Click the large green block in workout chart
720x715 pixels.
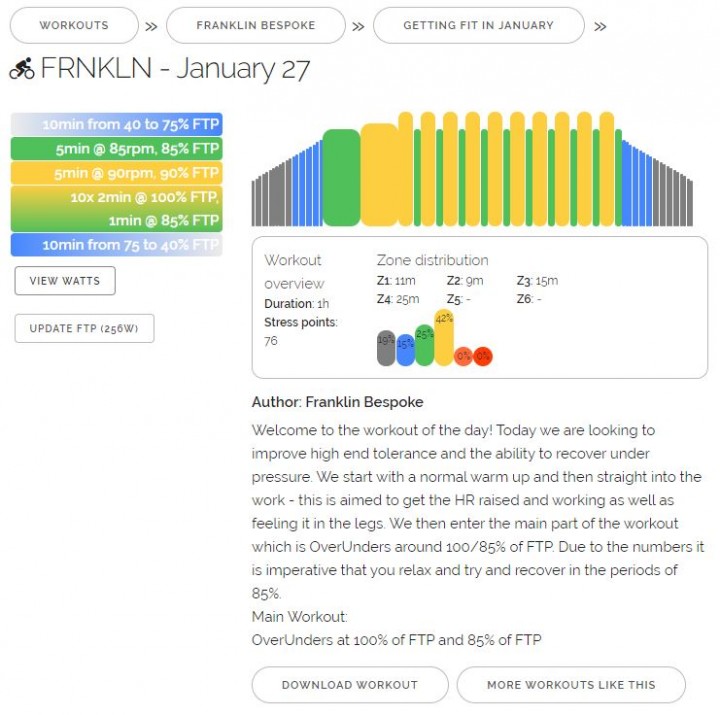[x=341, y=178]
